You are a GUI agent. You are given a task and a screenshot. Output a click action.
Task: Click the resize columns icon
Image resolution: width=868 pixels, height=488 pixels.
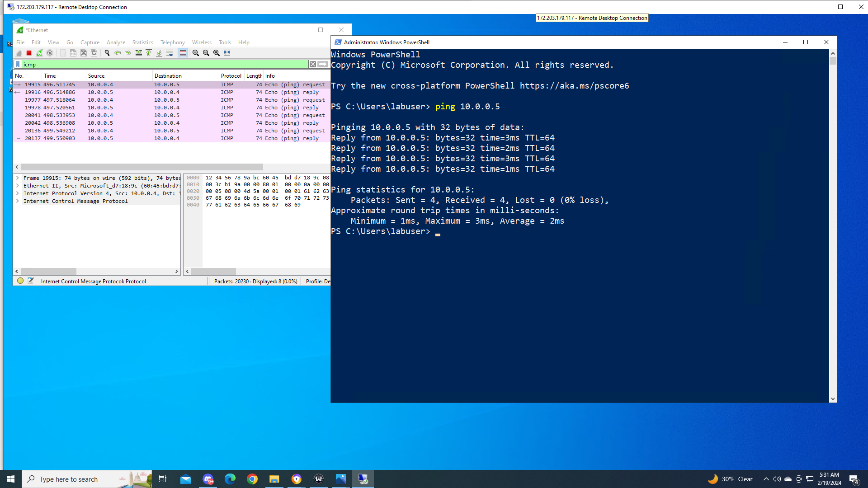coord(227,53)
